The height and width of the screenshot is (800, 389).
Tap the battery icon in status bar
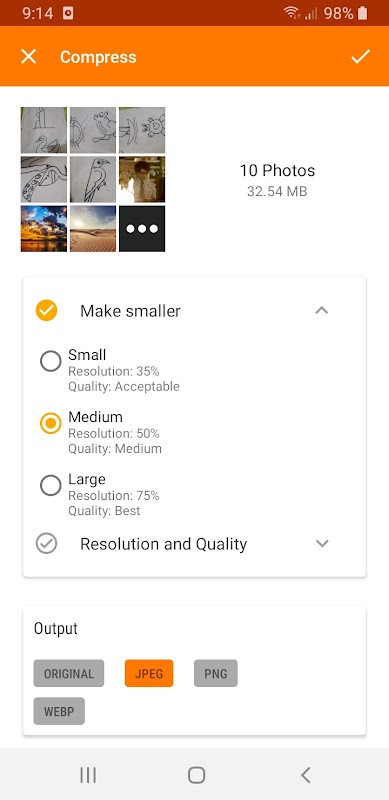pyautogui.click(x=362, y=13)
